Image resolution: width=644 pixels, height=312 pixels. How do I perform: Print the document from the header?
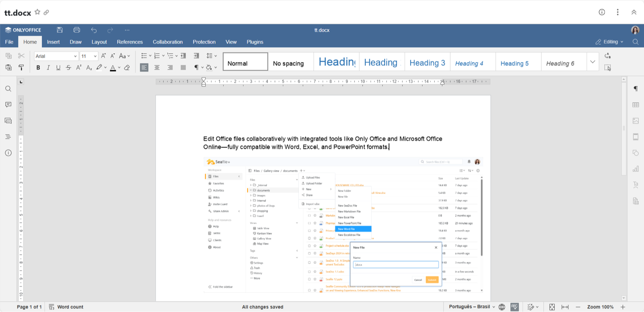[x=76, y=30]
